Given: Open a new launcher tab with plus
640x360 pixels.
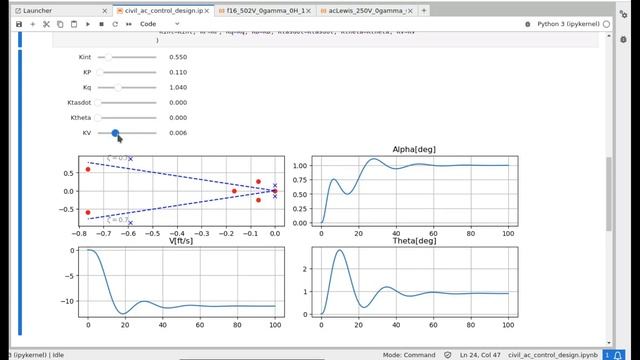Looking at the screenshot, I should 424,11.
